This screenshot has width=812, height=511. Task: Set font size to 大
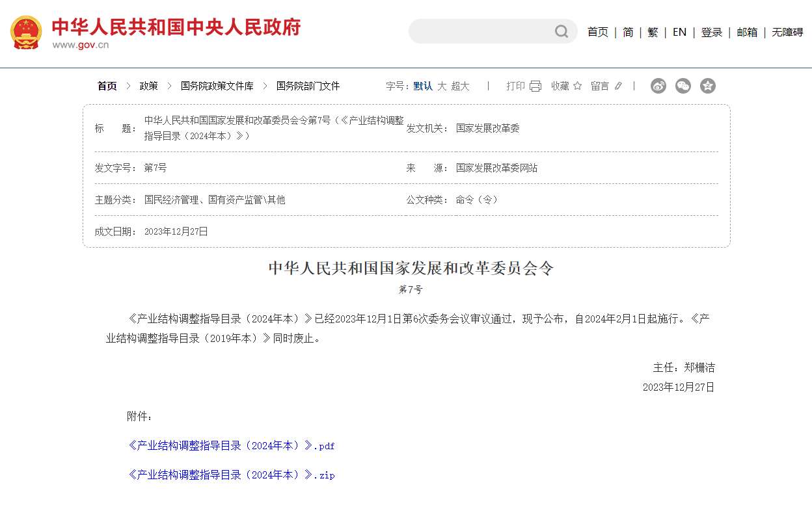442,86
